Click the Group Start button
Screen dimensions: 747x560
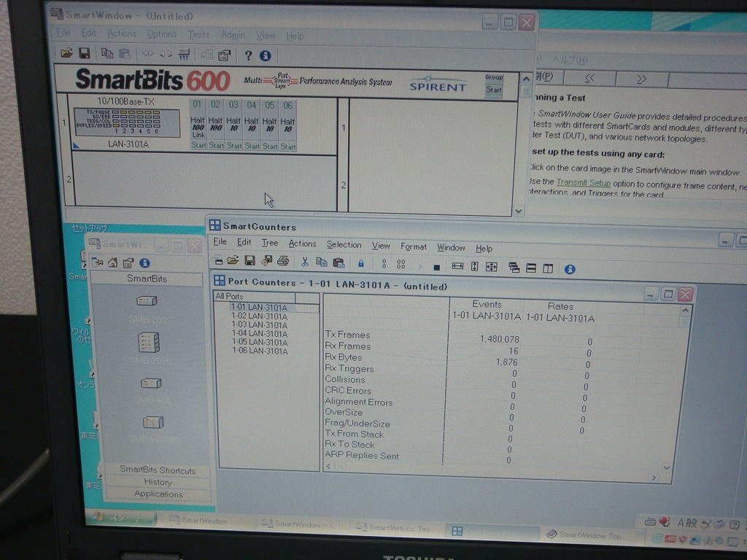[x=494, y=90]
